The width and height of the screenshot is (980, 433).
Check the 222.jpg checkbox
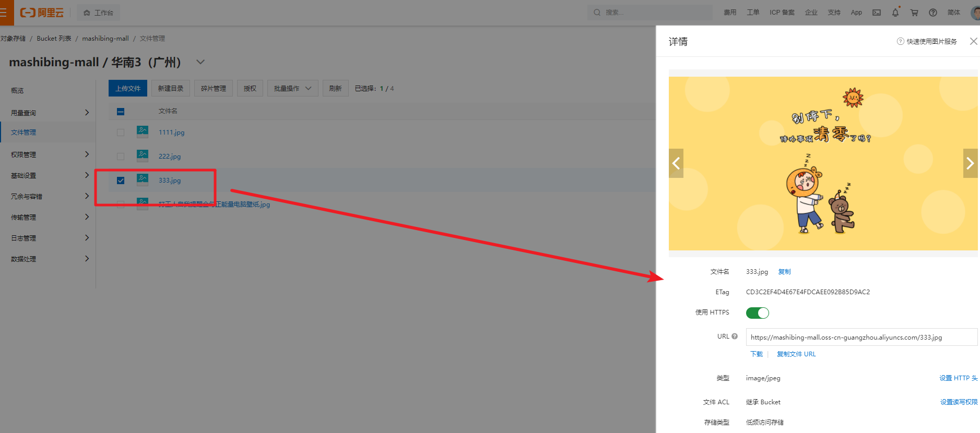(x=121, y=157)
